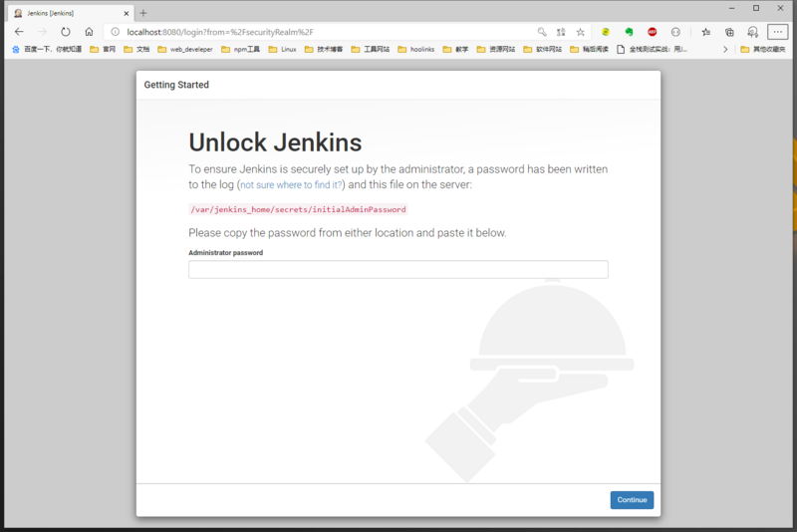Viewport: 797px width, 532px height.
Task: Open the gray round extension icon
Action: click(675, 32)
